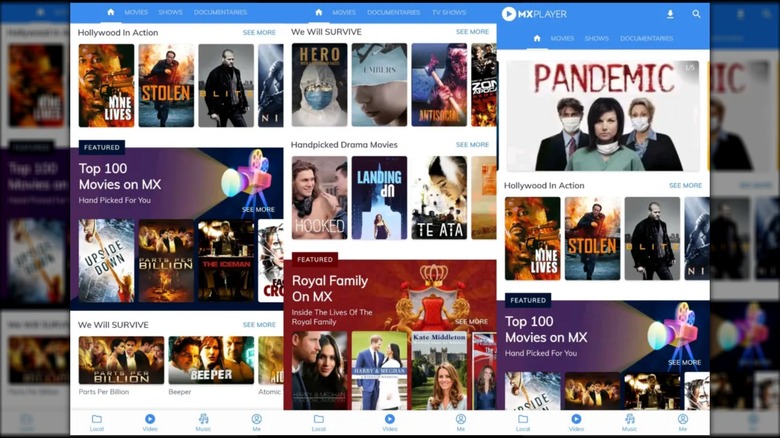Open the Hero movie poster
Viewport: 780px width, 438px height.
click(319, 85)
